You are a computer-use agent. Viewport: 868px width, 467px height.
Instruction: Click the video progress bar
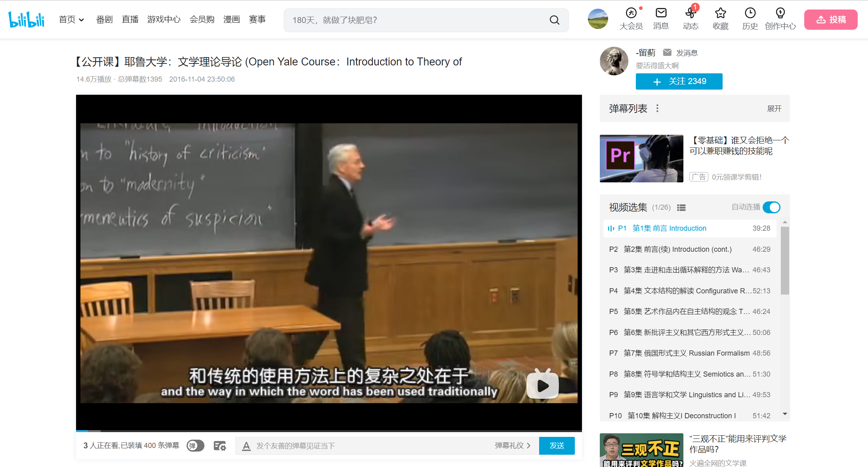click(329, 431)
